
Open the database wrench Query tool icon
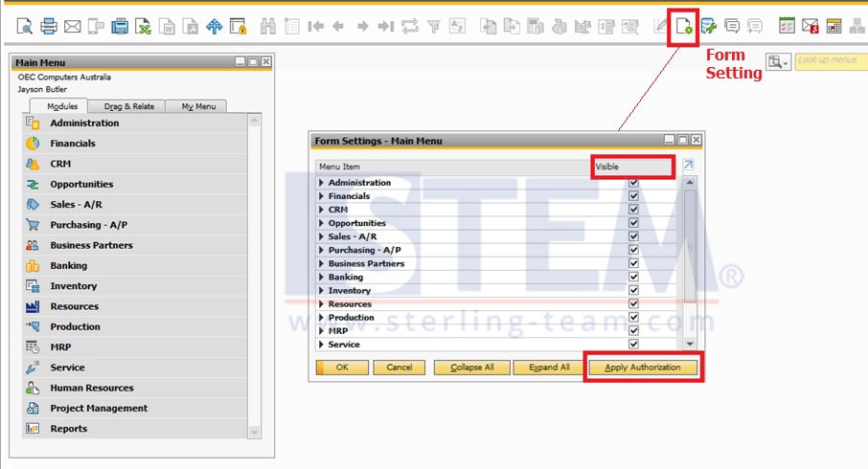coord(708,26)
